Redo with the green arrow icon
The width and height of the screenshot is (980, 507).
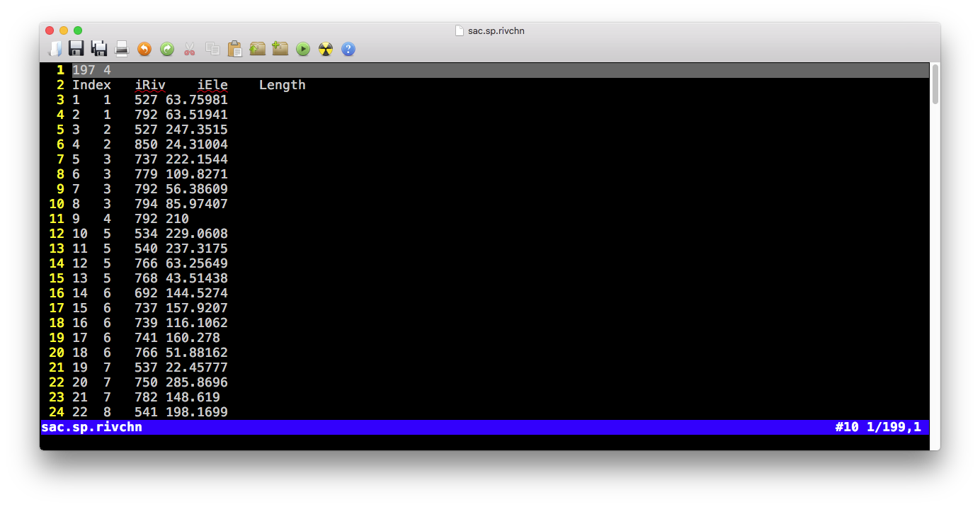click(x=167, y=49)
